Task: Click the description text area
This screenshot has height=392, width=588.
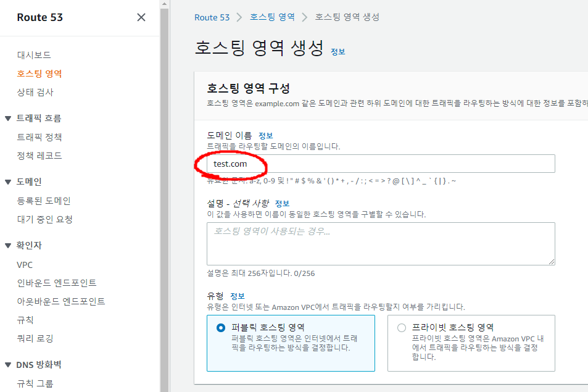Action: (381, 244)
